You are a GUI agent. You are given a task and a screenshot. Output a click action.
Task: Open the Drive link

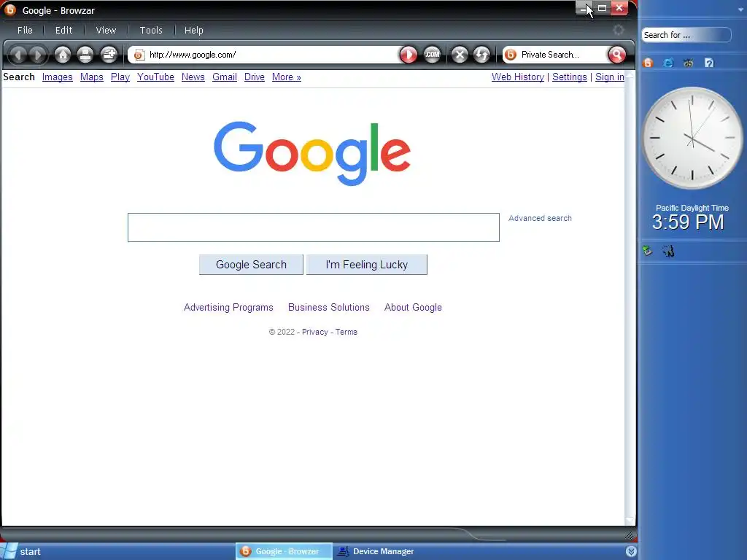point(255,77)
